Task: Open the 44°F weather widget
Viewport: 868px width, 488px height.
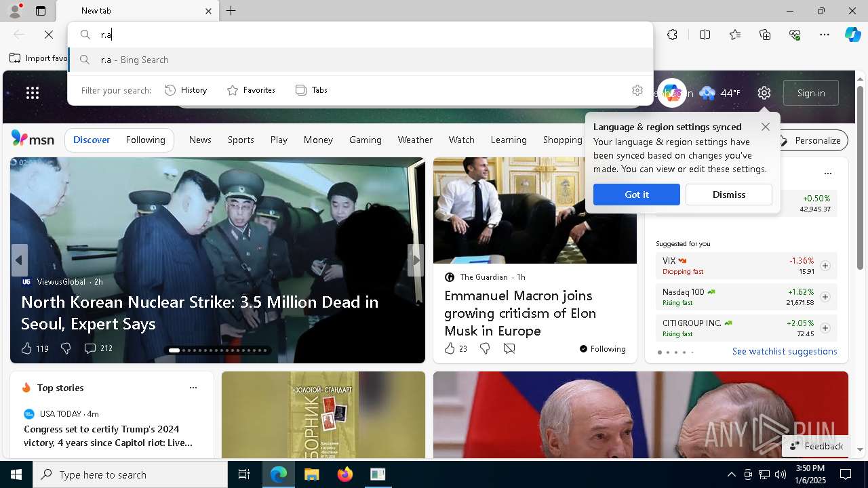Action: (x=720, y=93)
